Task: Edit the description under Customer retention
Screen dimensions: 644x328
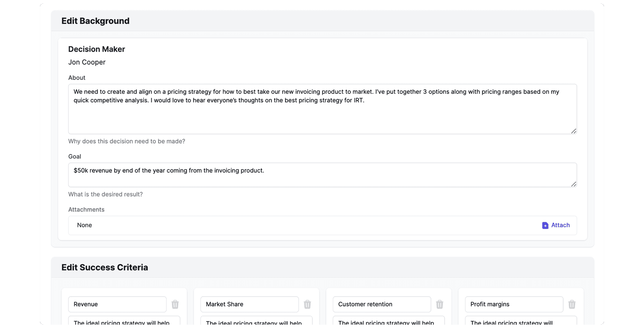Action: (x=389, y=321)
